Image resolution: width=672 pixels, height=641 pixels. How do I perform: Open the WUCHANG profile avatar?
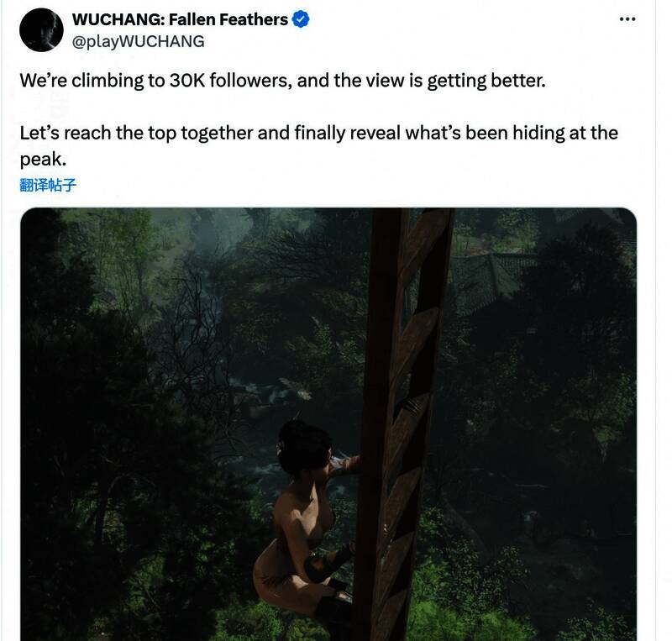point(40,30)
